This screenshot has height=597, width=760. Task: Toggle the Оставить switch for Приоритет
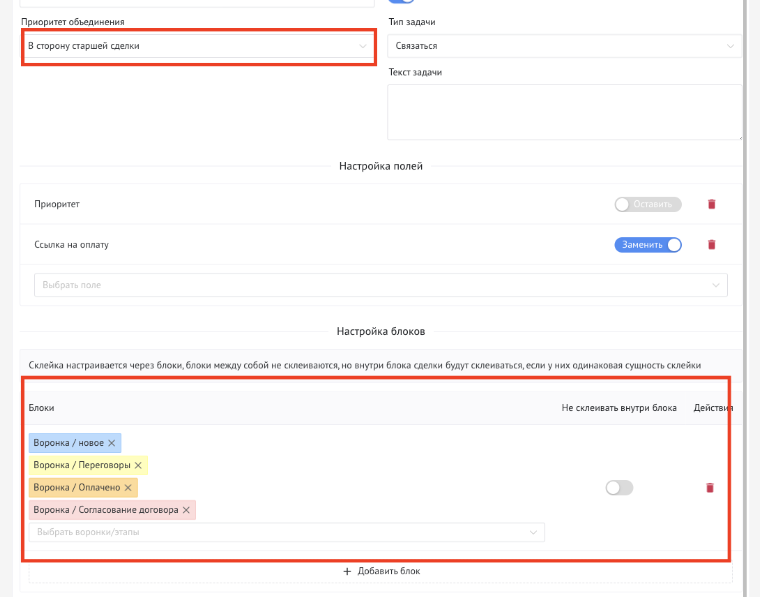click(x=647, y=204)
